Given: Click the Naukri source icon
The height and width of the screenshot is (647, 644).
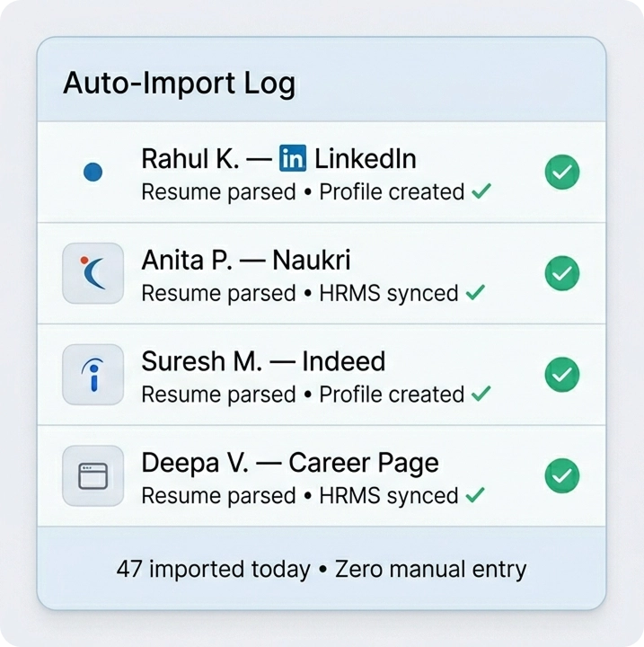Looking at the screenshot, I should coord(93,272).
